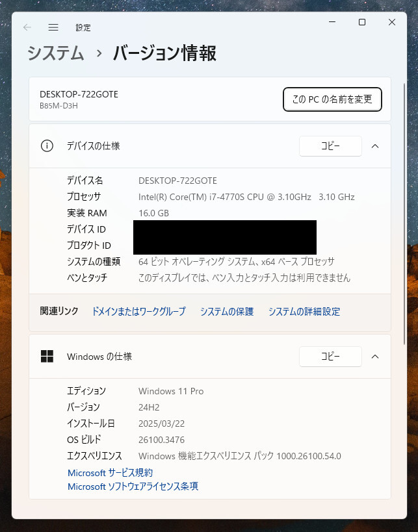Screen dimensions: 418x532
Task: Click the B85M-D3H model text
Action: pyautogui.click(x=59, y=106)
